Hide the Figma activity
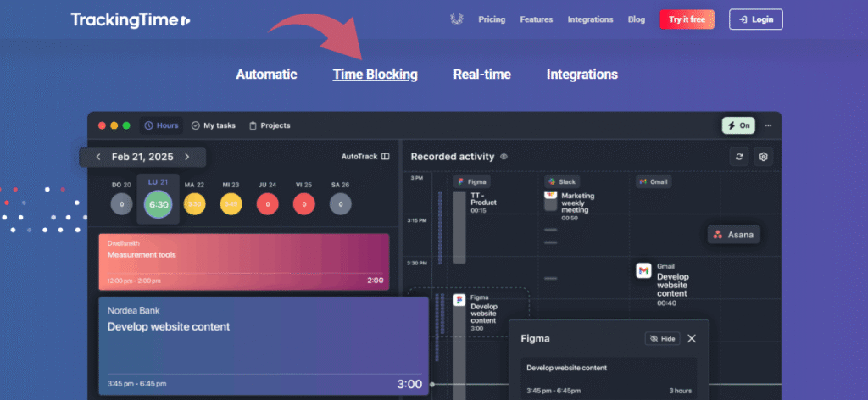The height and width of the screenshot is (400, 868). (x=662, y=338)
